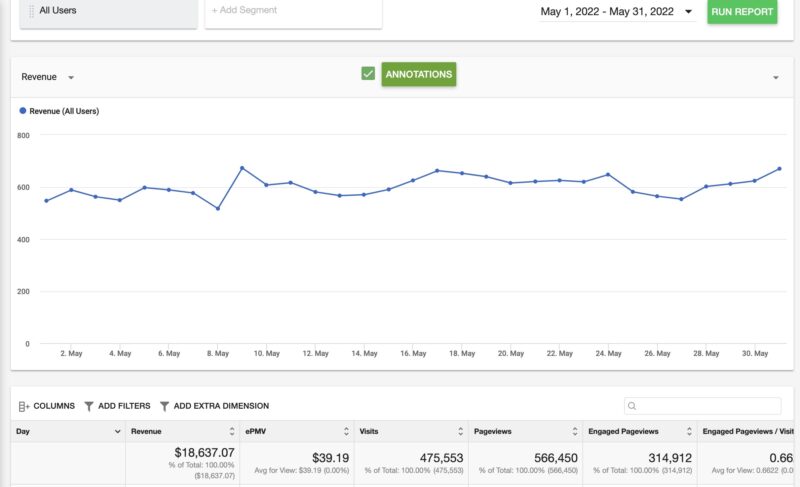
Task: Click the green Annotations button
Action: 418,74
